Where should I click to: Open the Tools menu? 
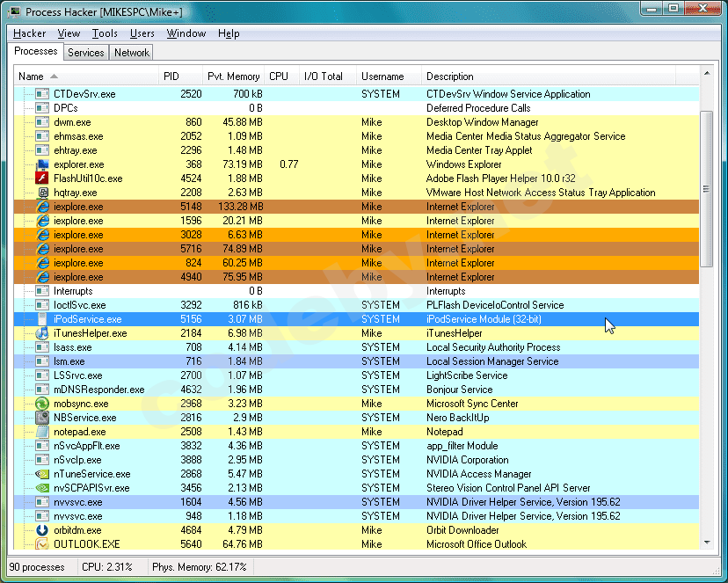click(105, 33)
